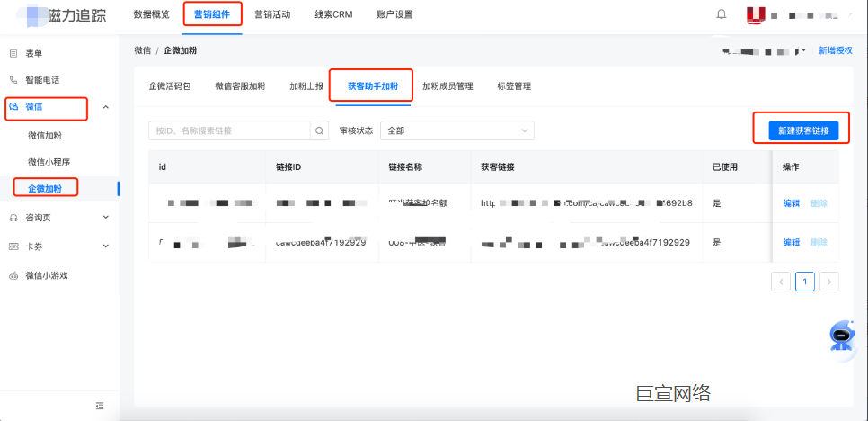Click 新增授权 link

[836, 50]
